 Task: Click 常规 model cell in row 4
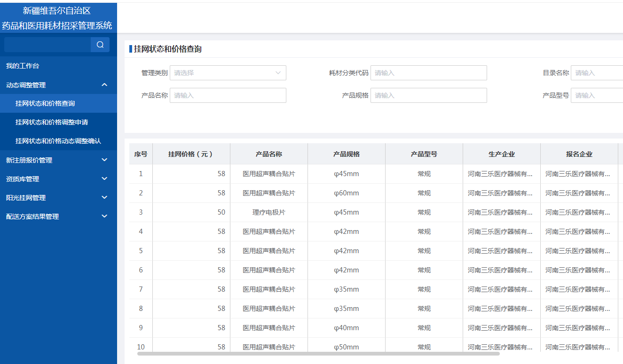coord(424,232)
